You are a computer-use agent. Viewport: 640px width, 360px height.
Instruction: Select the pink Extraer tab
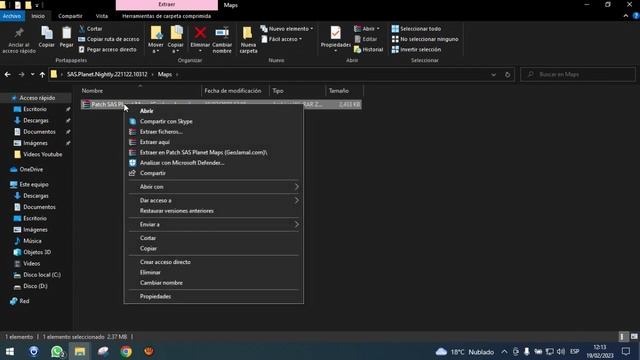[167, 4]
